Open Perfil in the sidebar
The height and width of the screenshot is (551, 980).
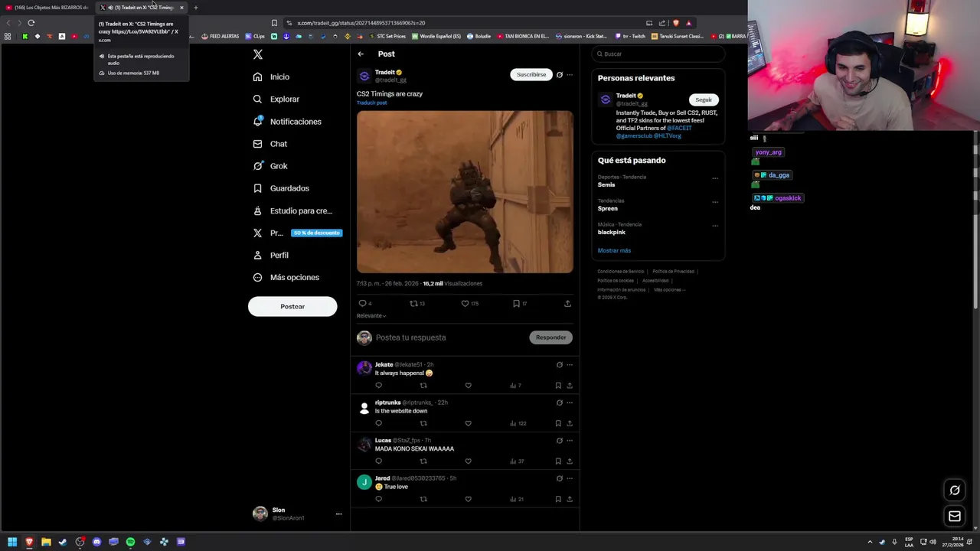click(x=270, y=255)
